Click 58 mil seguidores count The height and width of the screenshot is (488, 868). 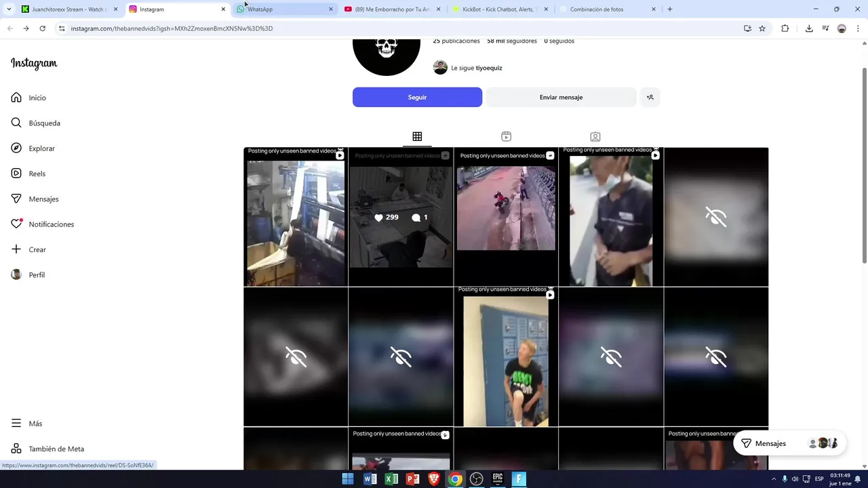pyautogui.click(x=512, y=41)
